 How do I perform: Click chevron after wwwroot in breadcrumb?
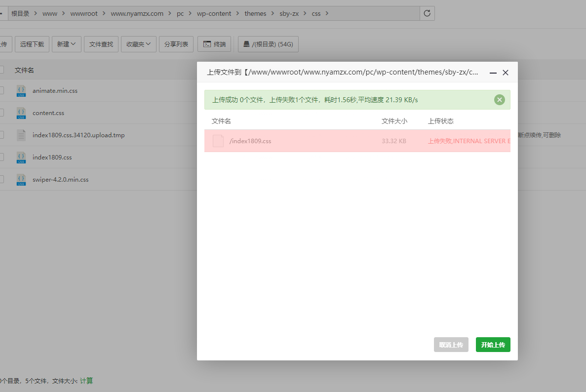[x=104, y=13]
